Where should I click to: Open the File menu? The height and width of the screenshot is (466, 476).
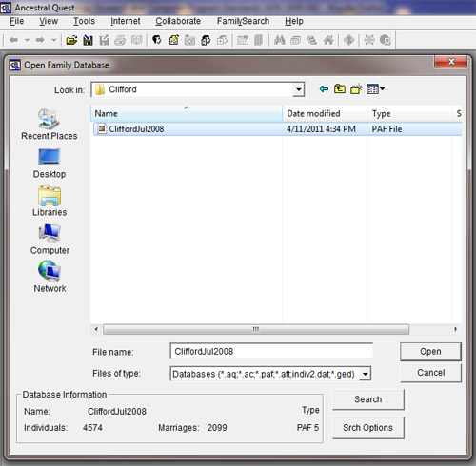16,21
